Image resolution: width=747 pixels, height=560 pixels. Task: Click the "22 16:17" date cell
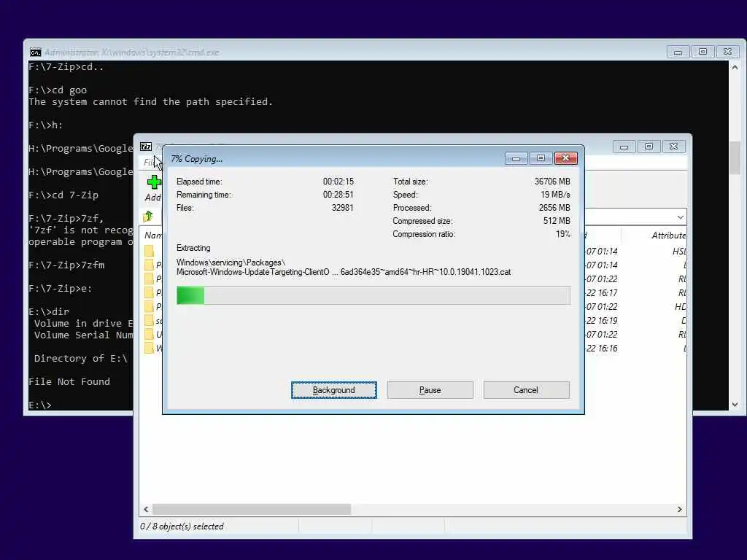click(602, 293)
